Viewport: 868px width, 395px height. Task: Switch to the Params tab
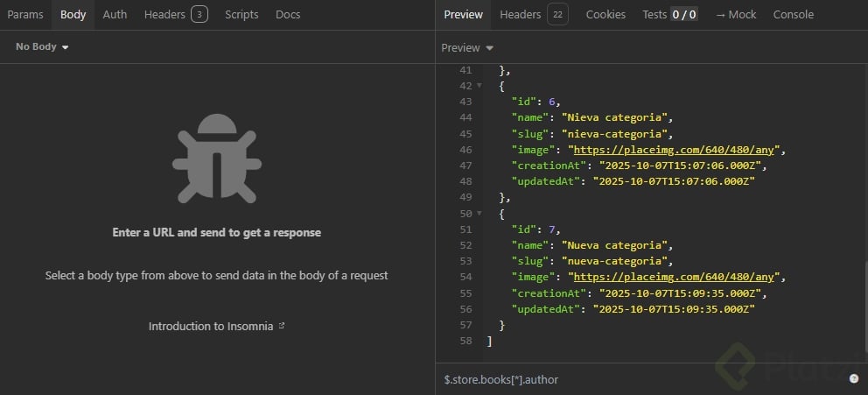click(25, 14)
